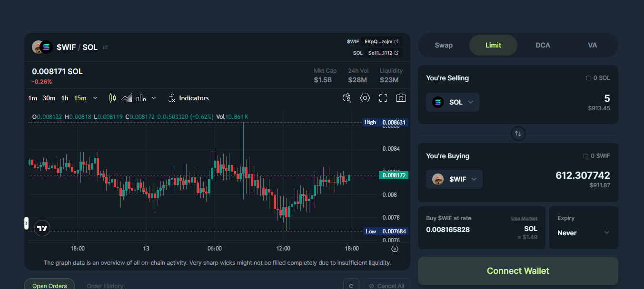Set chart interval to 1h

[65, 98]
